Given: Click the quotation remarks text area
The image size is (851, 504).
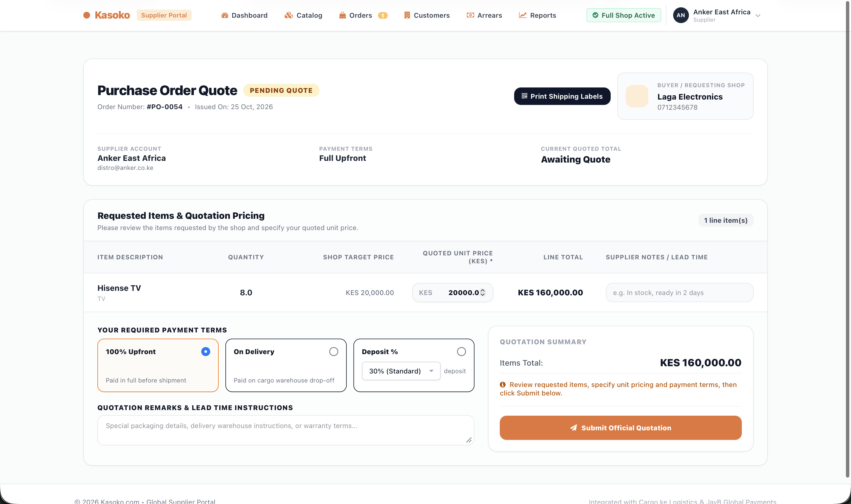Looking at the screenshot, I should tap(286, 430).
